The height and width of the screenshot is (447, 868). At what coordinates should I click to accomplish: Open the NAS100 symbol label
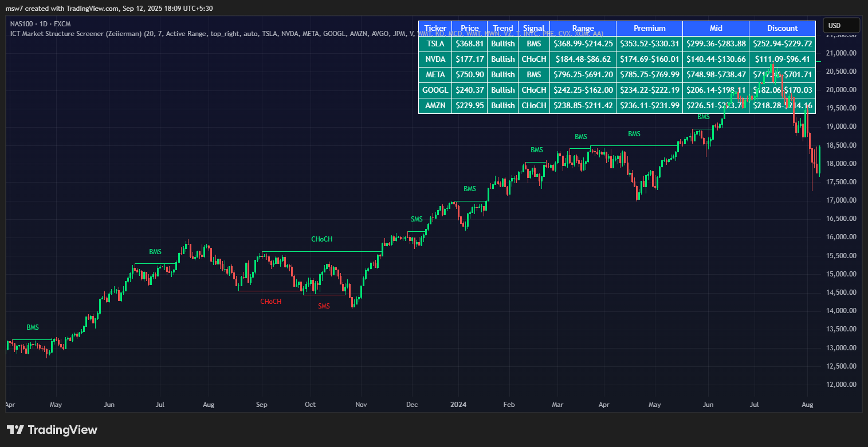22,25
